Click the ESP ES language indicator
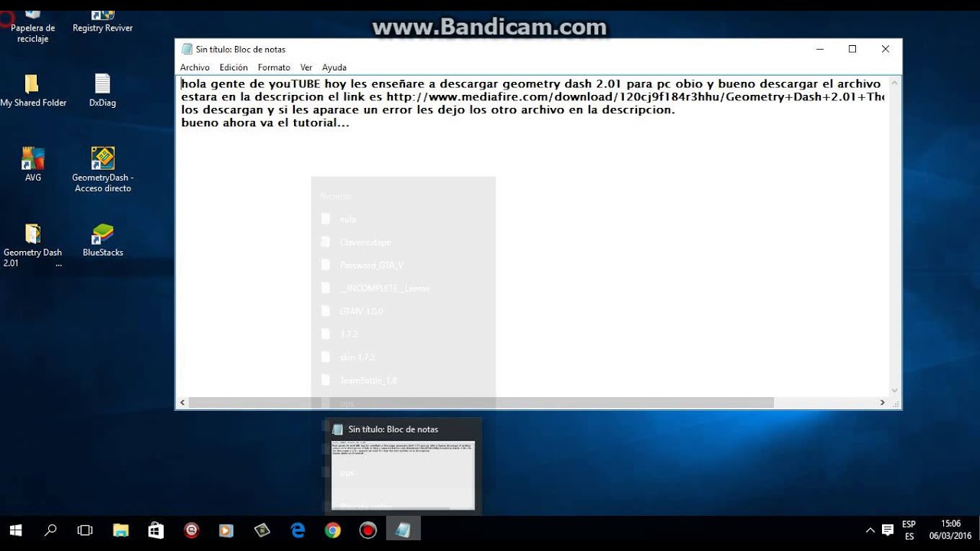 (x=909, y=530)
